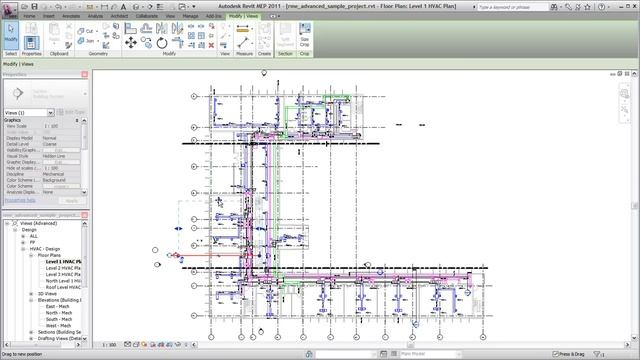Close the Project Browser panel
The height and width of the screenshot is (360, 640).
click(x=84, y=215)
